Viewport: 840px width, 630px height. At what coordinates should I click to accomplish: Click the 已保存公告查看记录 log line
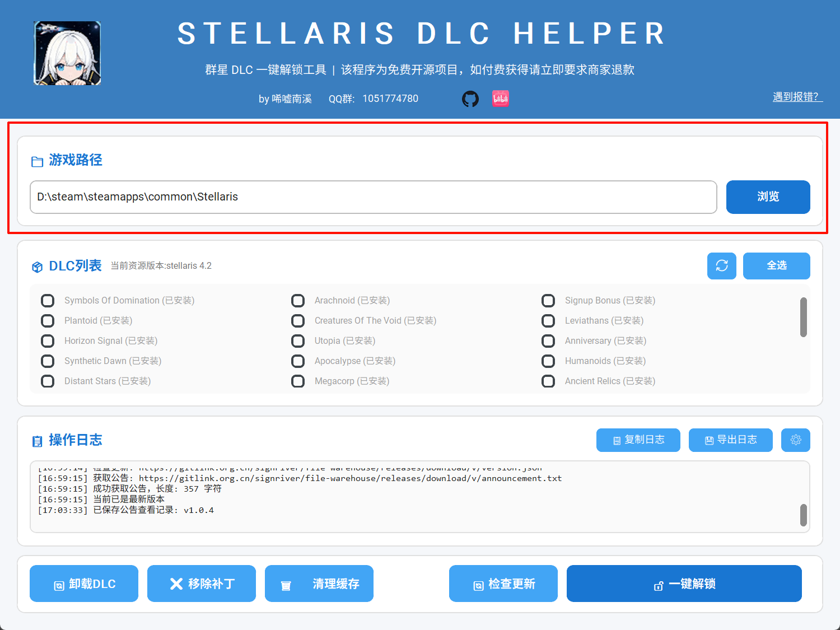point(126,510)
